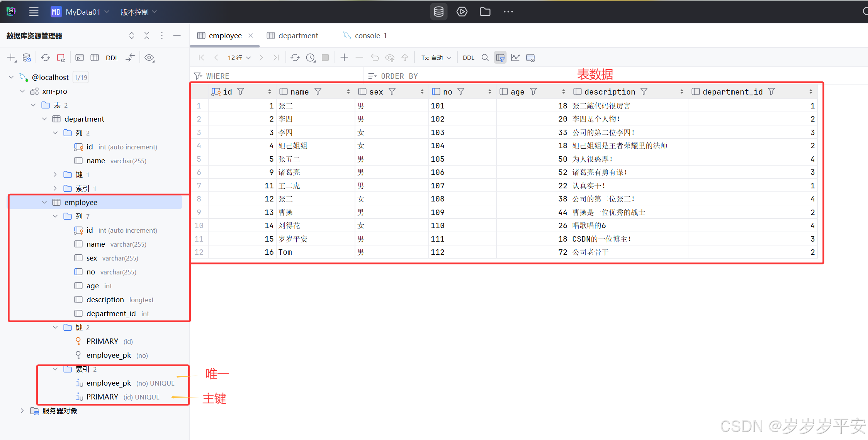Click the WHERE clause input area

pyautogui.click(x=270, y=76)
